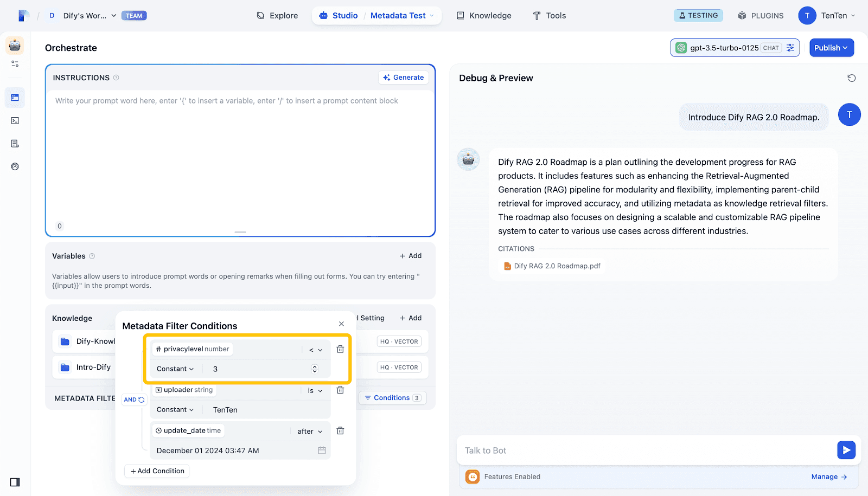Adjust the privacylevel number stepper
This screenshot has height=496, width=868.
pyautogui.click(x=315, y=369)
